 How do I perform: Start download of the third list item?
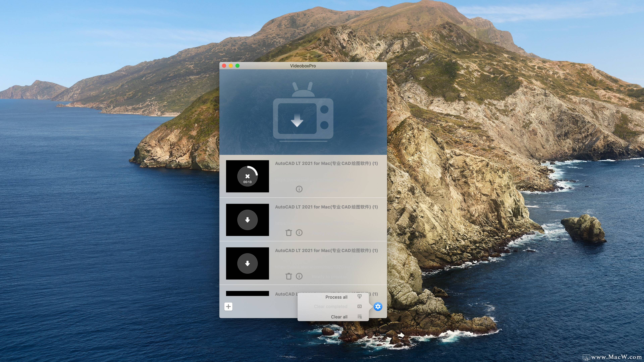pyautogui.click(x=247, y=263)
